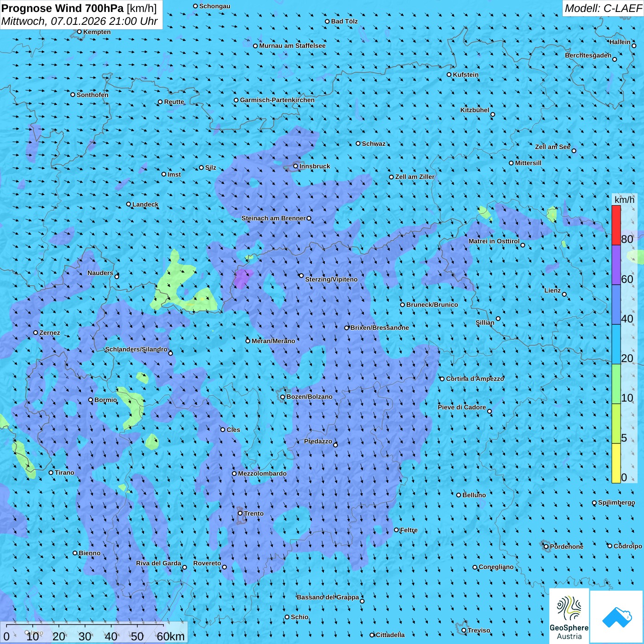The height and width of the screenshot is (644, 644).
Task: Click the 'Conegliano' map label
Action: coord(496,567)
